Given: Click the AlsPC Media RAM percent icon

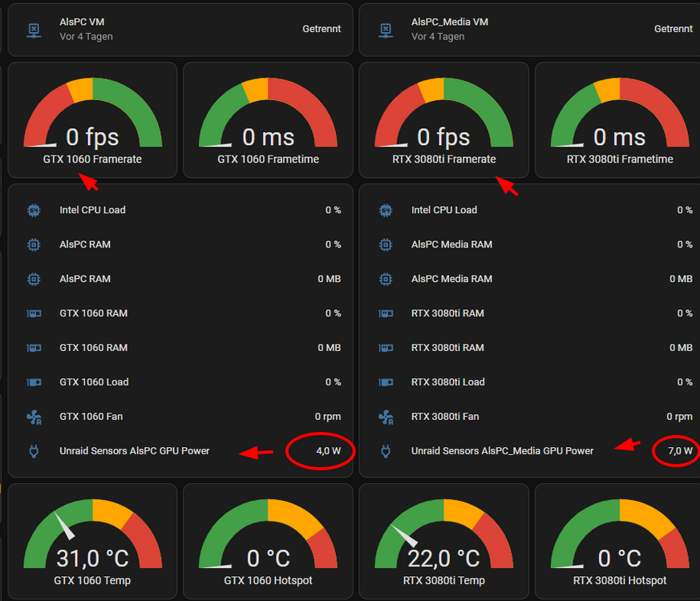Looking at the screenshot, I should pos(386,244).
